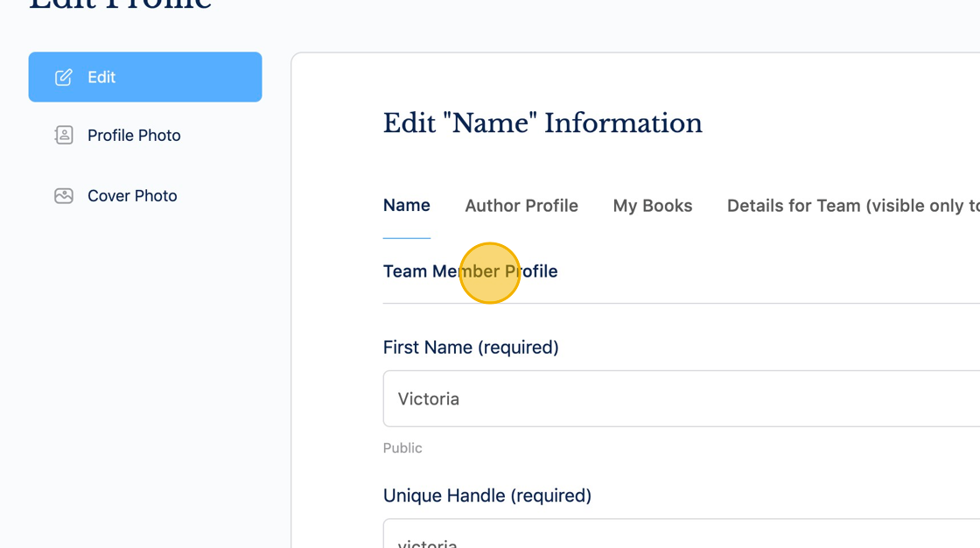Viewport: 980px width, 548px height.
Task: Click the yellow highlight circle marker
Action: [490, 273]
